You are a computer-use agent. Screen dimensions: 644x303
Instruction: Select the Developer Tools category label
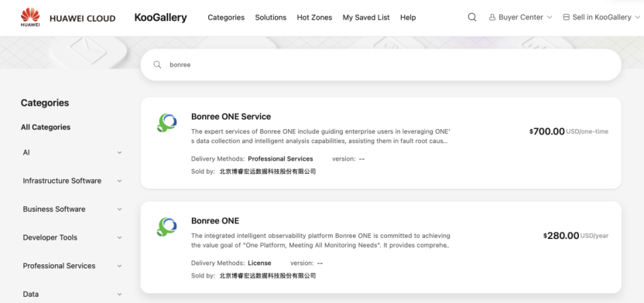pyautogui.click(x=50, y=237)
